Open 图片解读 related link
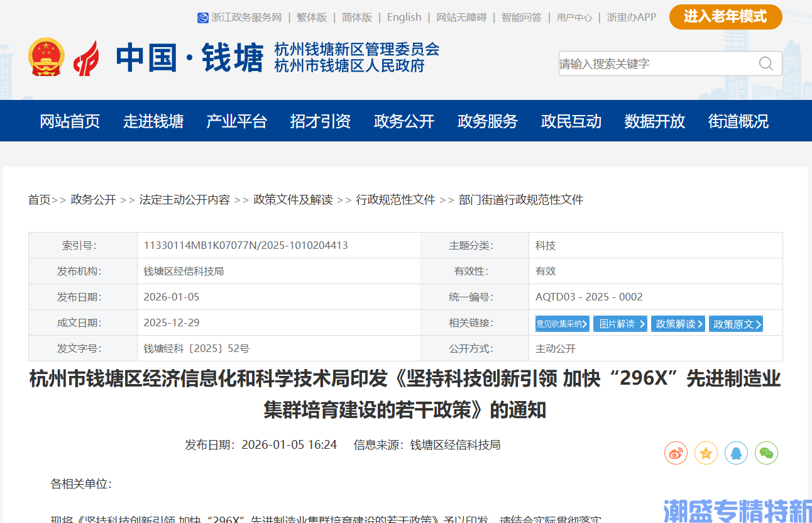This screenshot has height=523, width=812. click(620, 324)
